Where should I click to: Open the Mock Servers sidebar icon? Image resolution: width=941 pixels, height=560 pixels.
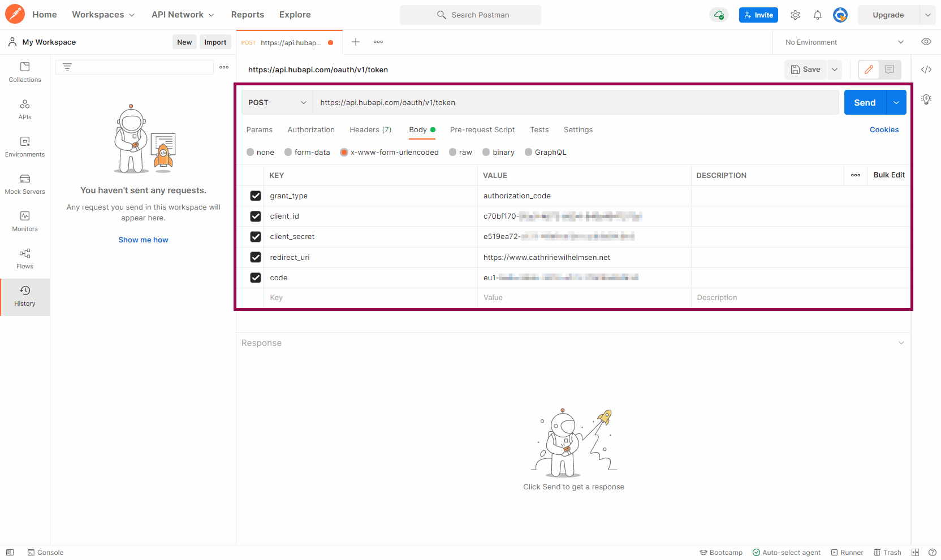coord(25,184)
